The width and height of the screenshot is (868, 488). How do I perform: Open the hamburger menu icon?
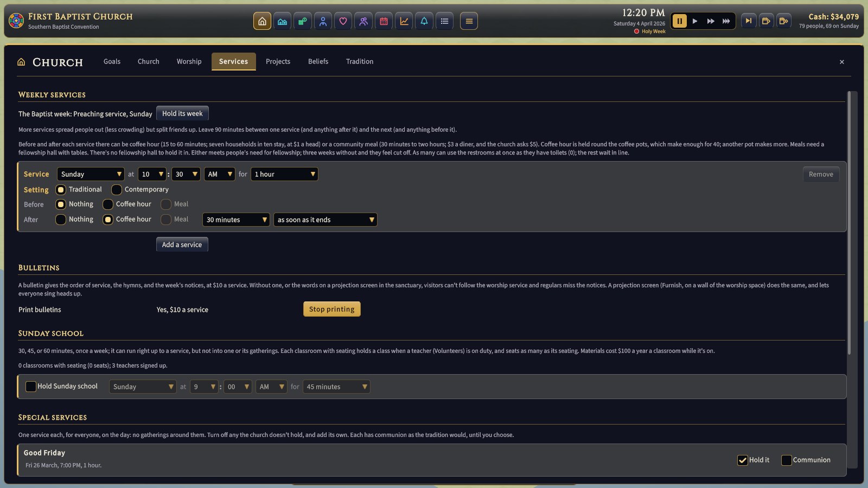coord(469,21)
